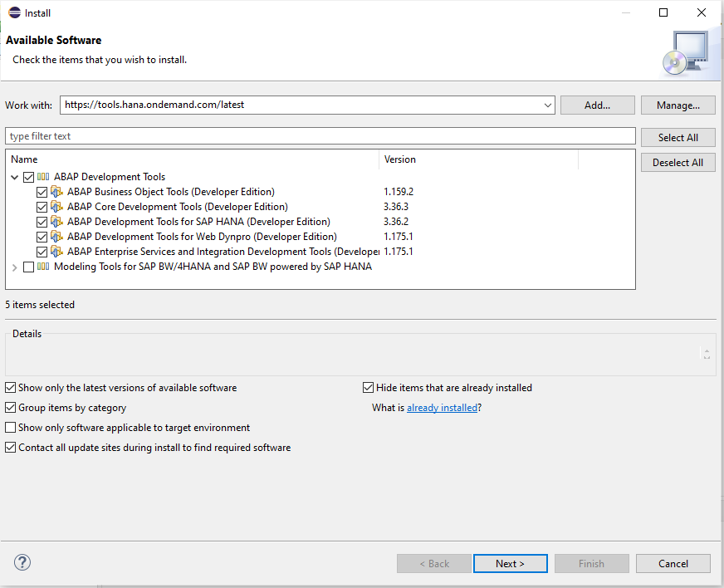This screenshot has height=588, width=724.
Task: Click the Modeling Tools category icon
Action: pyautogui.click(x=43, y=267)
